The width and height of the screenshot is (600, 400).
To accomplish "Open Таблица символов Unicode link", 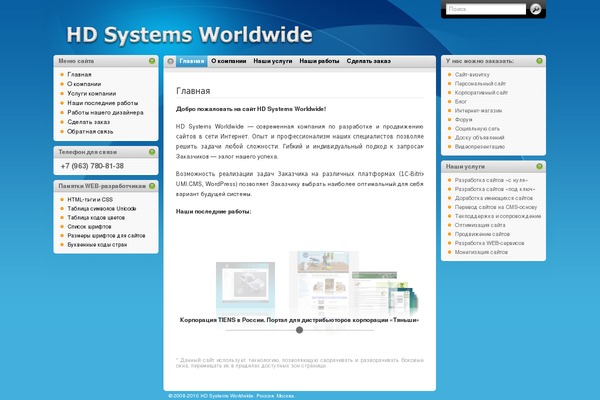I will pos(102,209).
